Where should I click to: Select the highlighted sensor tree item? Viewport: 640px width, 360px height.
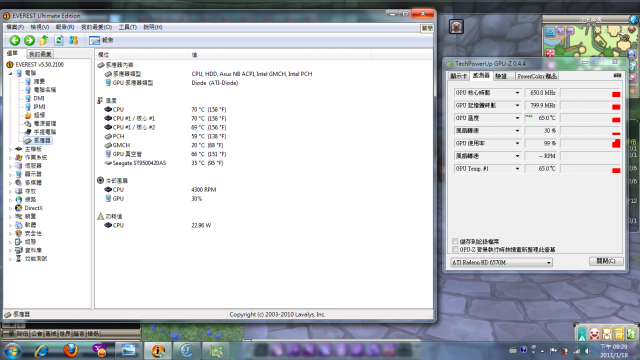click(x=38, y=140)
